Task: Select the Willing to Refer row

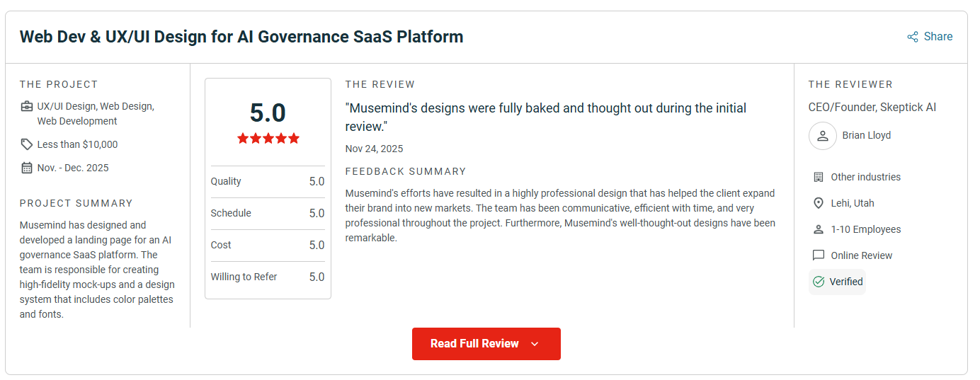Action: coord(268,277)
